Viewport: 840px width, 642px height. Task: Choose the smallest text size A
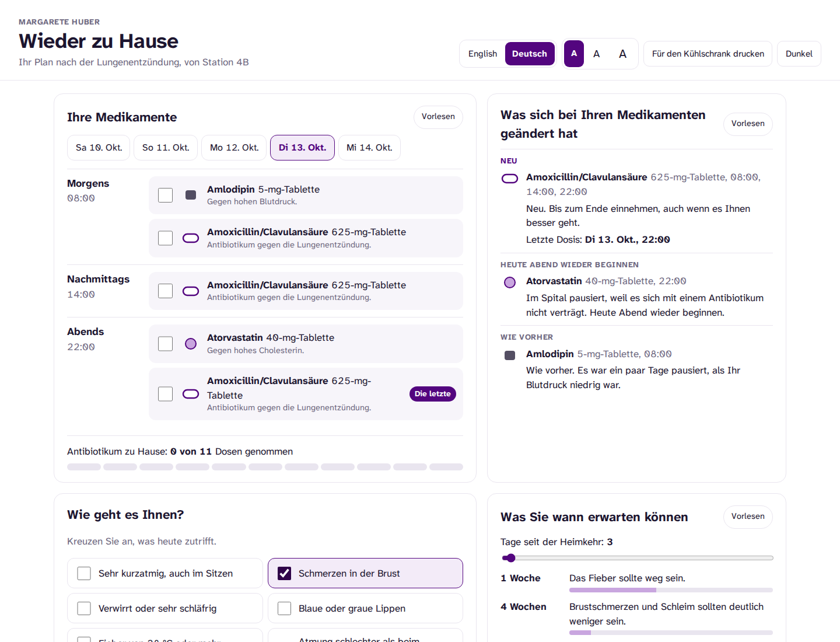[574, 54]
